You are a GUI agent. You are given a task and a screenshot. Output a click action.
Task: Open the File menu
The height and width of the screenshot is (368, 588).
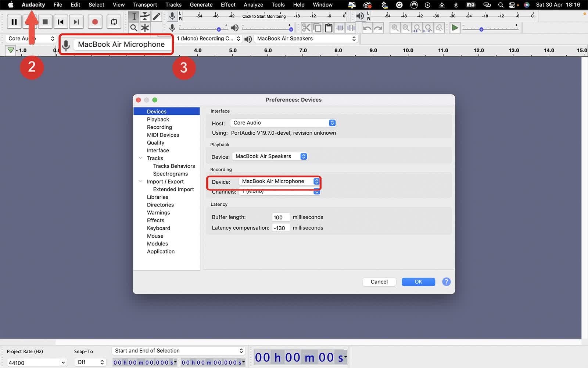click(58, 5)
